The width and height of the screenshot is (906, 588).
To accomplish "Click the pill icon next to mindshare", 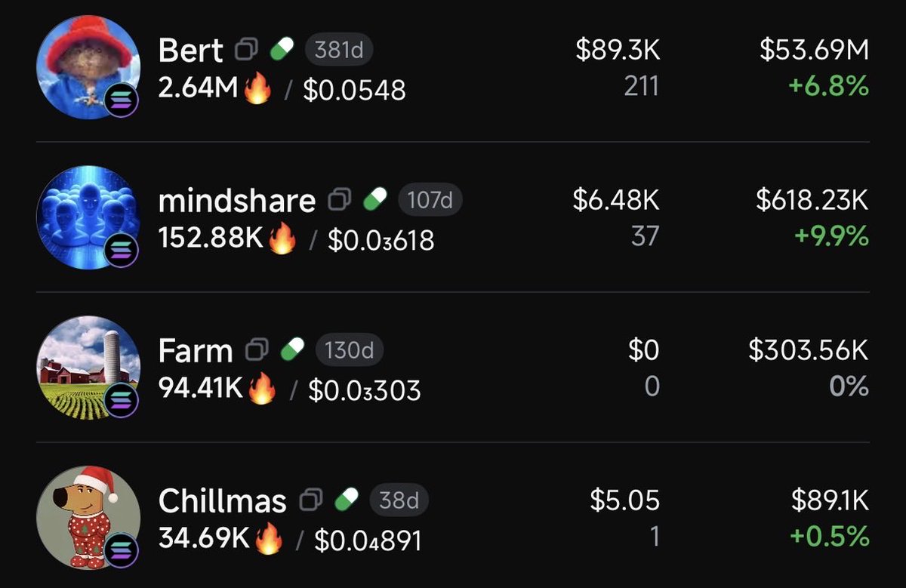I will [x=375, y=200].
